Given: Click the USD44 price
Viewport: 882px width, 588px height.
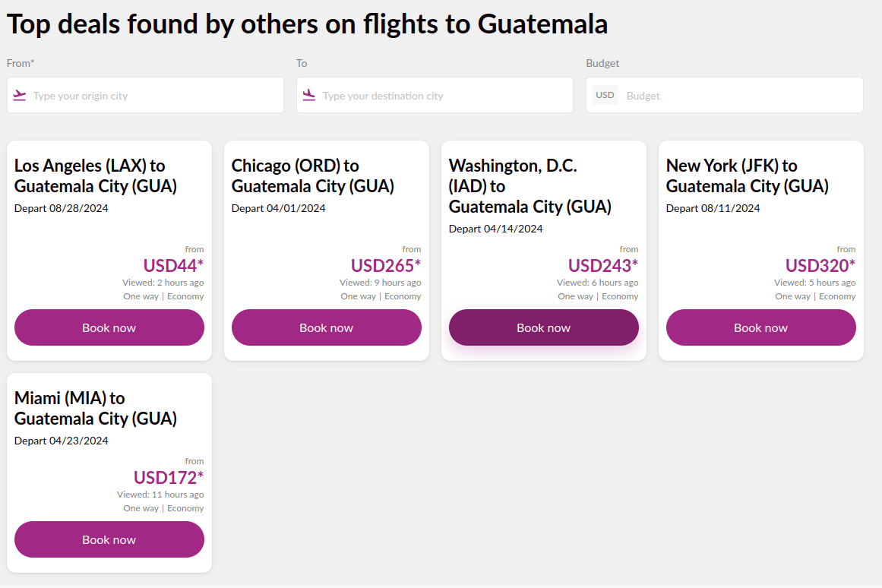Looking at the screenshot, I should [x=173, y=265].
